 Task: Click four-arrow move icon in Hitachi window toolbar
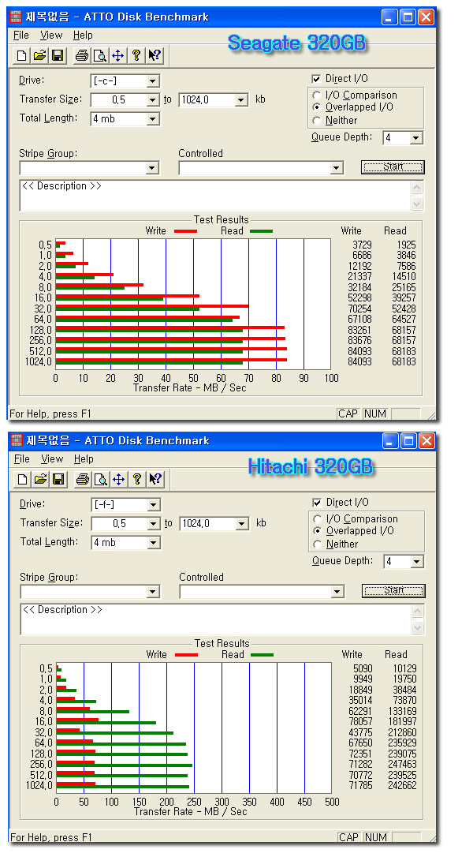pyautogui.click(x=118, y=480)
